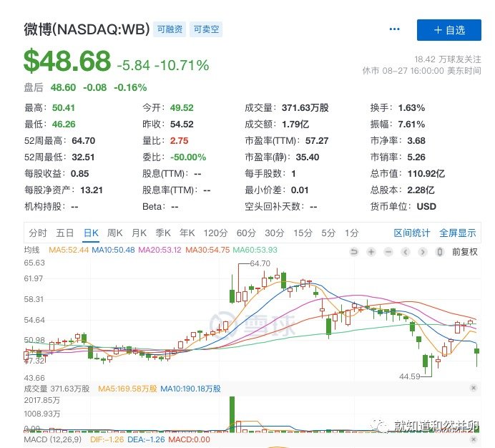Click the MA10:50.48 moving average label
Image resolution: width=495 pixels, height=448 pixels.
(113, 250)
